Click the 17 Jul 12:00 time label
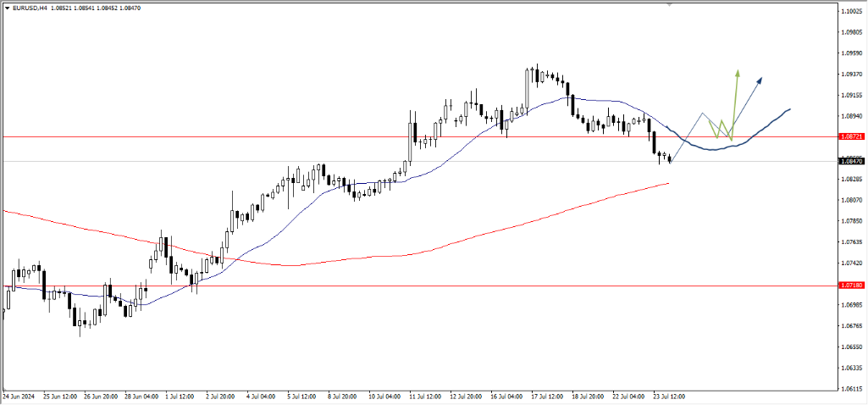Screen dimensions: 868x405 tap(545, 396)
